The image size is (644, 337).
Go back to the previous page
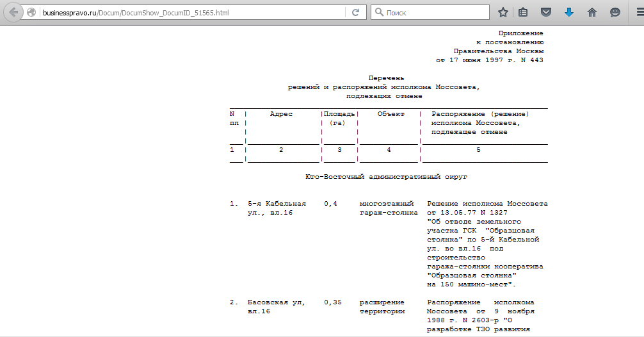tap(13, 12)
